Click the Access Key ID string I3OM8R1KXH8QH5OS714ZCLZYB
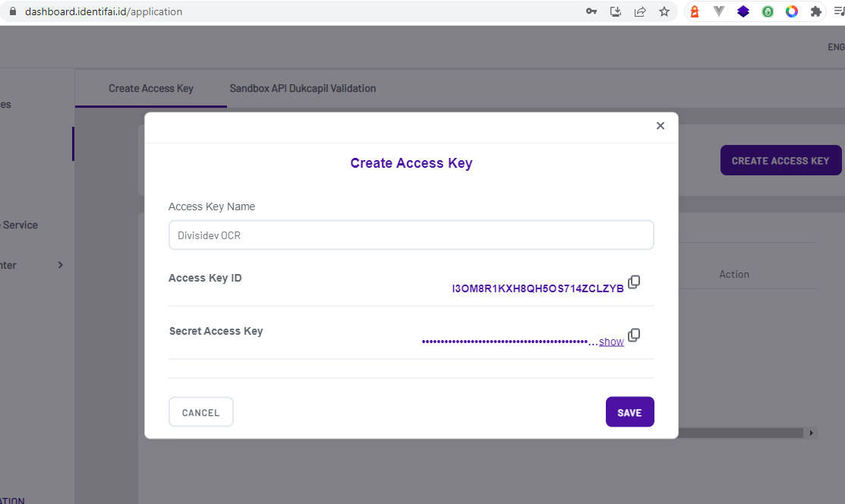 coord(538,288)
